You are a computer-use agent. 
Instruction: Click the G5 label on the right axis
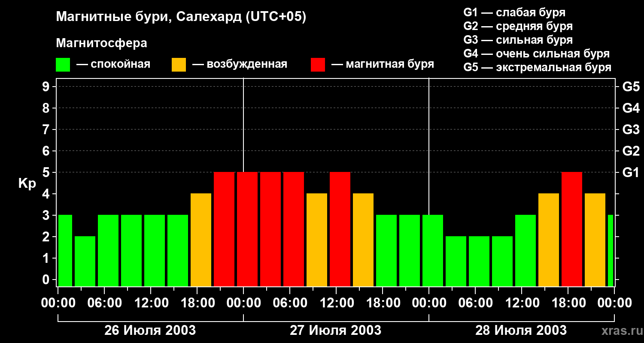[631, 87]
